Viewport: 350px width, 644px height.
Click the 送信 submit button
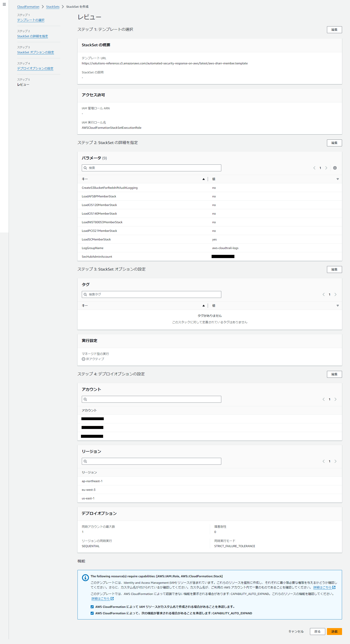point(334,632)
